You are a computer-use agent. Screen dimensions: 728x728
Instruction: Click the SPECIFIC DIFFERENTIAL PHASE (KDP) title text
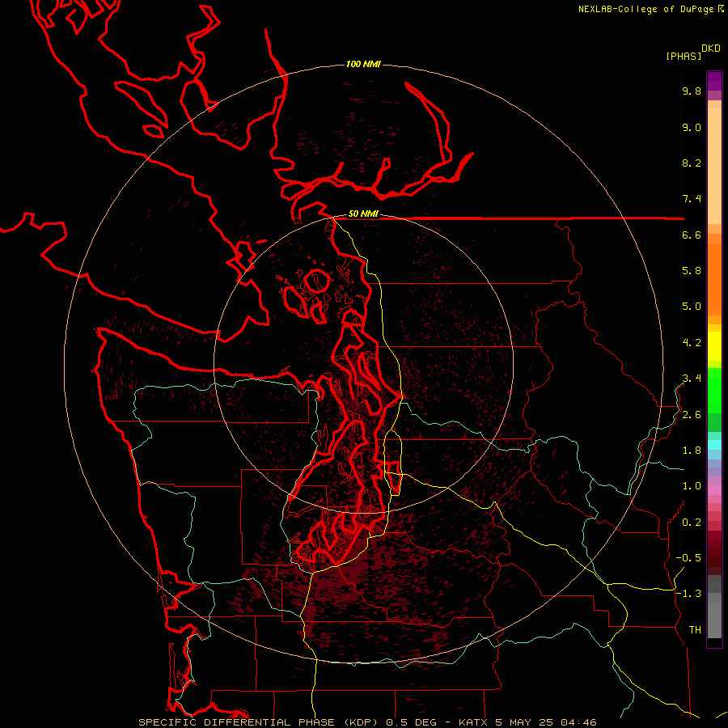pos(259,722)
